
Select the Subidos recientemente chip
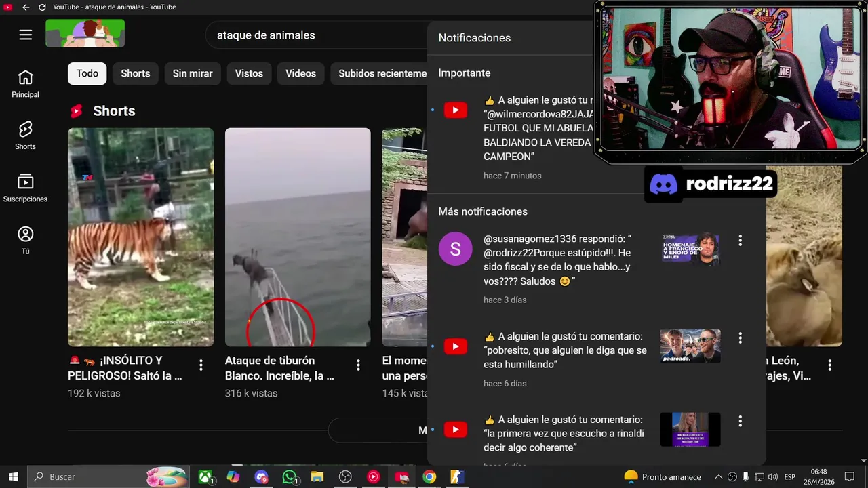pos(380,73)
